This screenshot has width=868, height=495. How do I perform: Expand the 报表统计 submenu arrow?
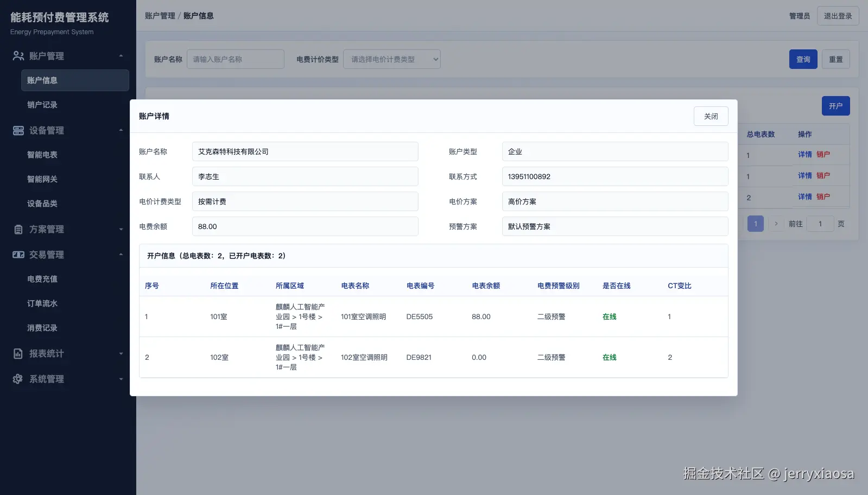121,354
